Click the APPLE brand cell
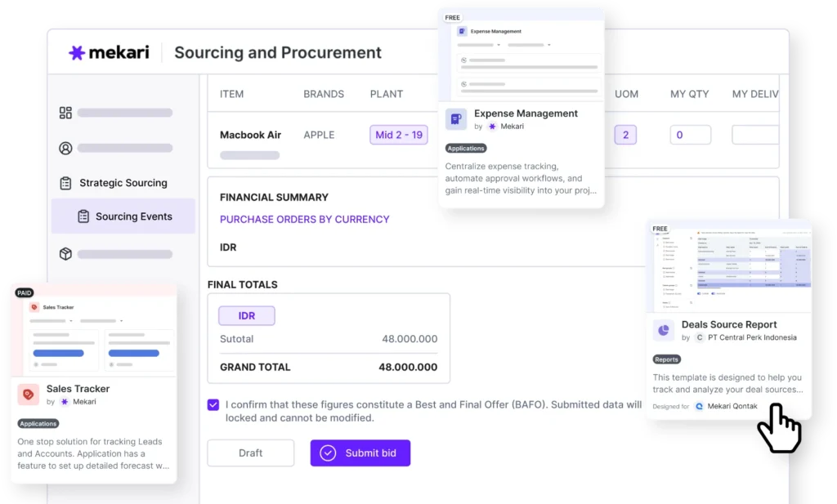837x504 pixels. click(320, 135)
